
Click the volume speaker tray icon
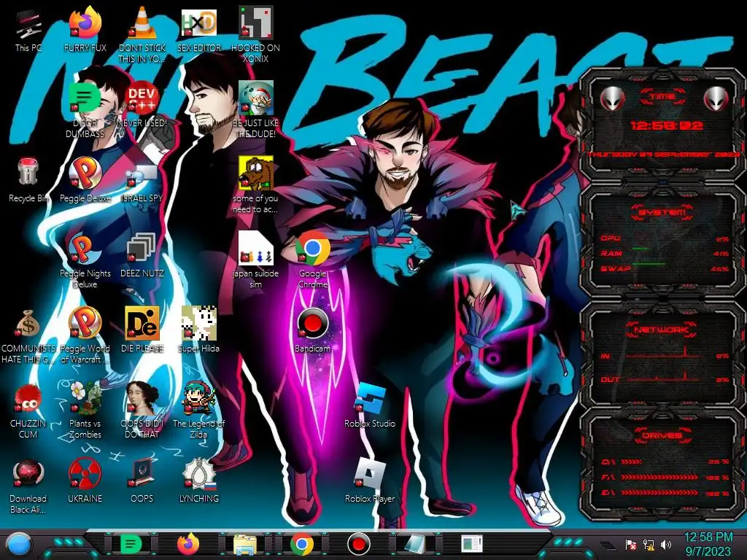[666, 544]
